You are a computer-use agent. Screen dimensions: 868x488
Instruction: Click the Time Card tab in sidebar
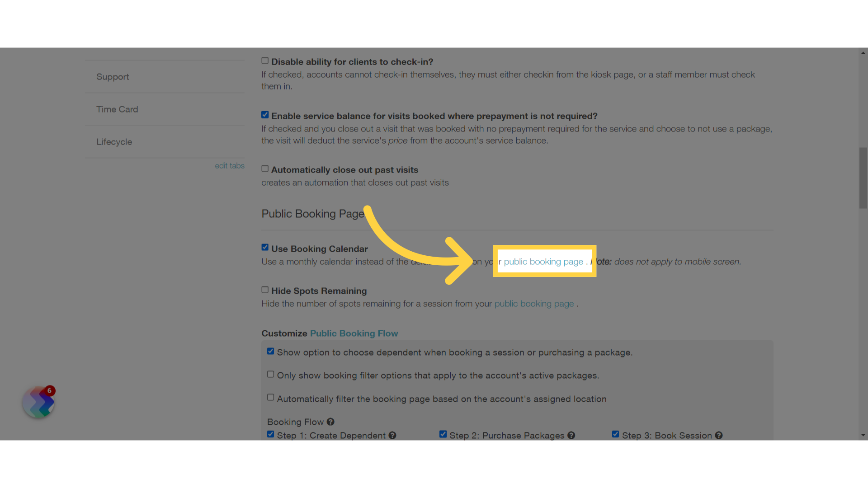coord(117,108)
